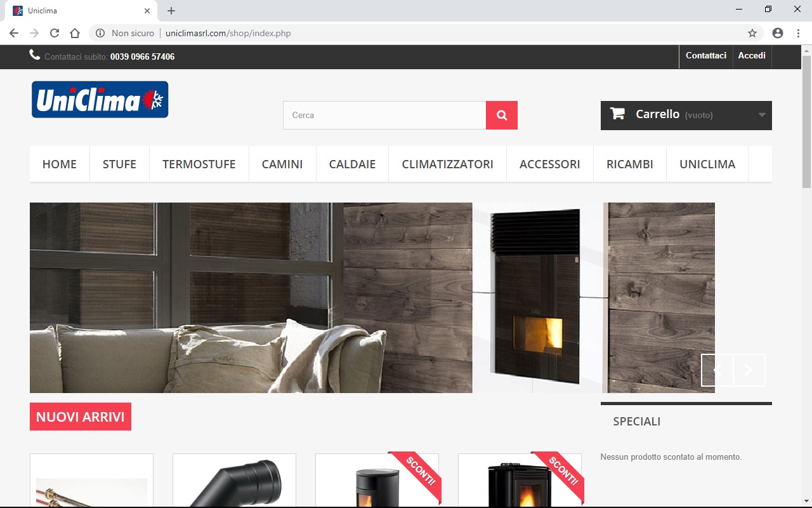Viewport: 812px width, 508px height.
Task: Click the Uniclima tab title
Action: (x=43, y=11)
